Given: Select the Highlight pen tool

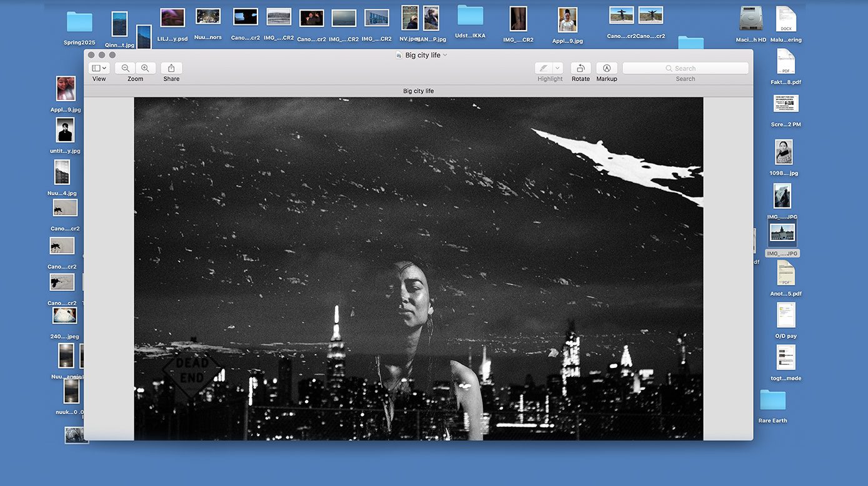Looking at the screenshot, I should click(544, 68).
